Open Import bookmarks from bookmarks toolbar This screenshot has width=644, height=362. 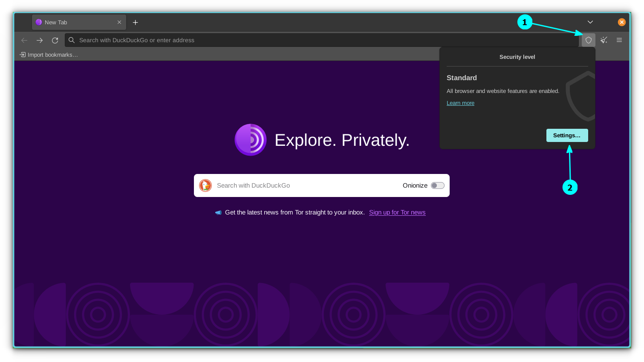pyautogui.click(x=49, y=55)
